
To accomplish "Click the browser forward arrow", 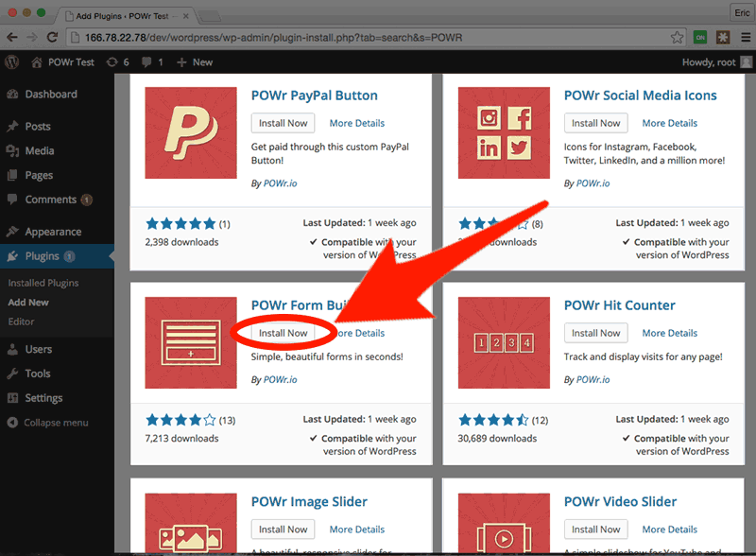I will (x=32, y=37).
